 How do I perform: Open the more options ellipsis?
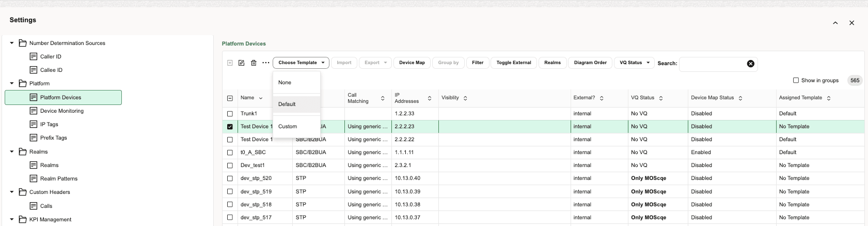click(265, 63)
